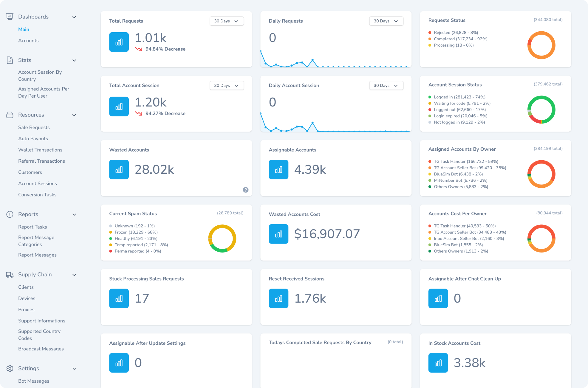
Task: Click the Settings gear icon in sidebar
Action: tap(10, 369)
